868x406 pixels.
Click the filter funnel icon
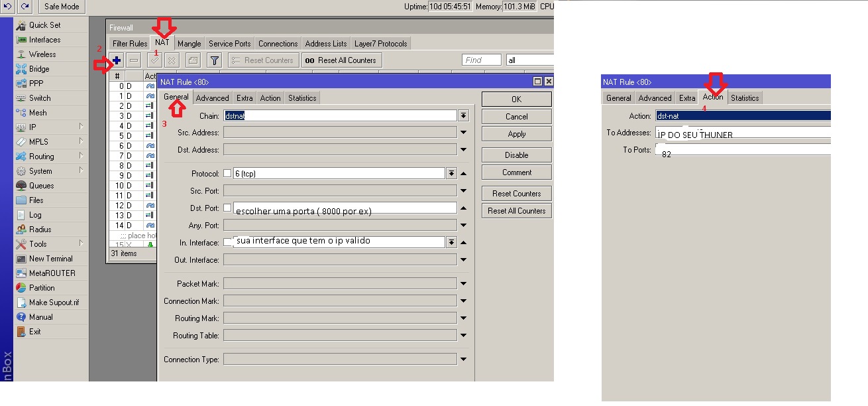click(214, 60)
